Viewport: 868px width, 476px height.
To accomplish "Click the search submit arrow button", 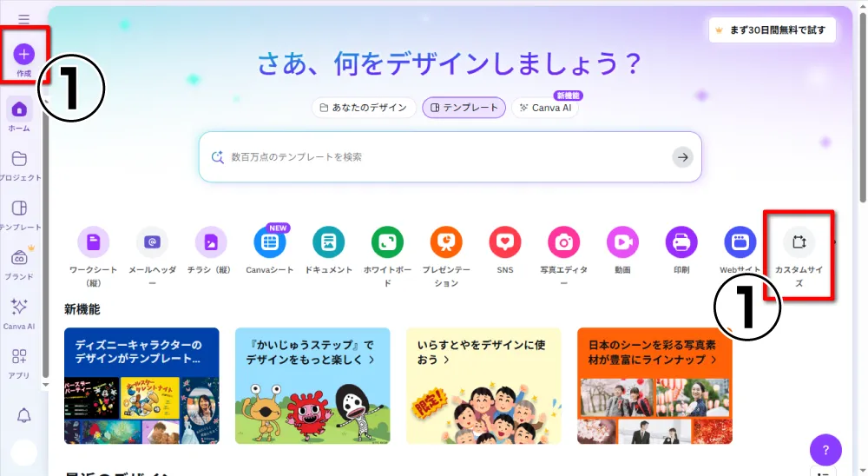I will point(682,157).
